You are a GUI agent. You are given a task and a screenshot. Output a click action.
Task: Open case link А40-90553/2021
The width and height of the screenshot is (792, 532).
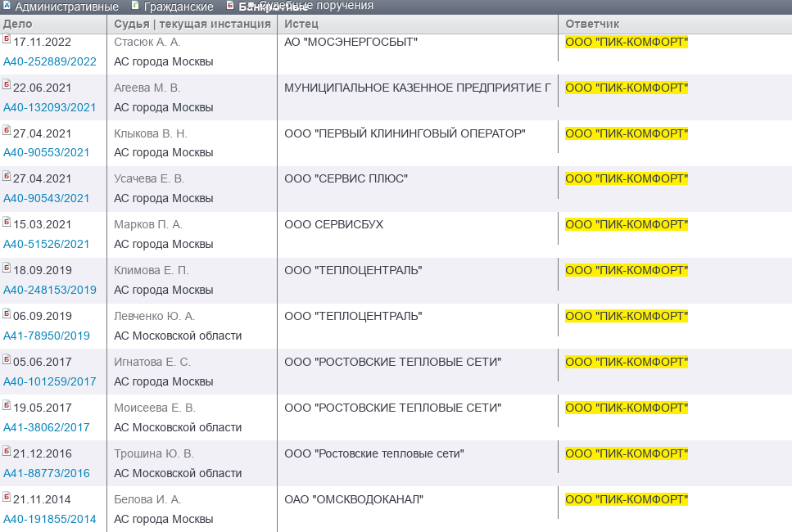(47, 153)
